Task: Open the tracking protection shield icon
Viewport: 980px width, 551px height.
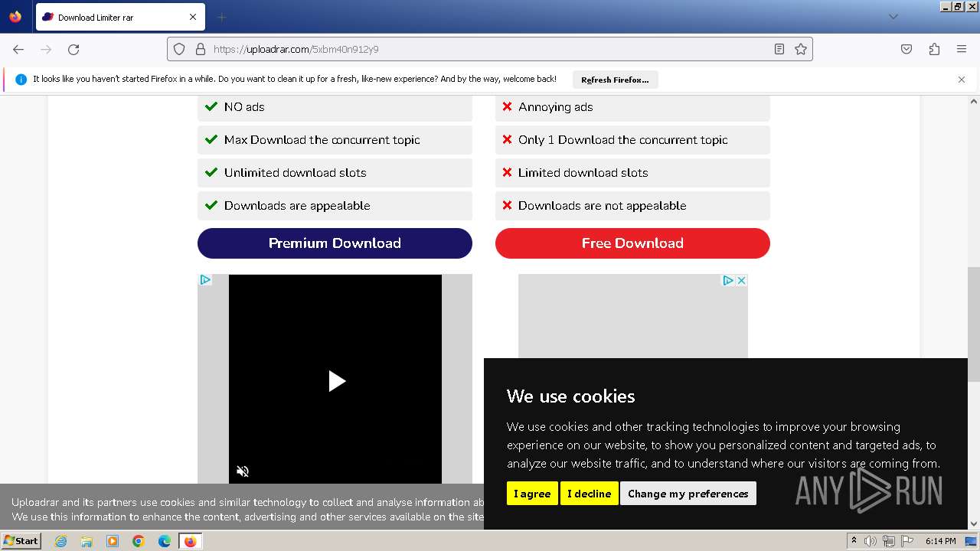Action: pyautogui.click(x=179, y=49)
